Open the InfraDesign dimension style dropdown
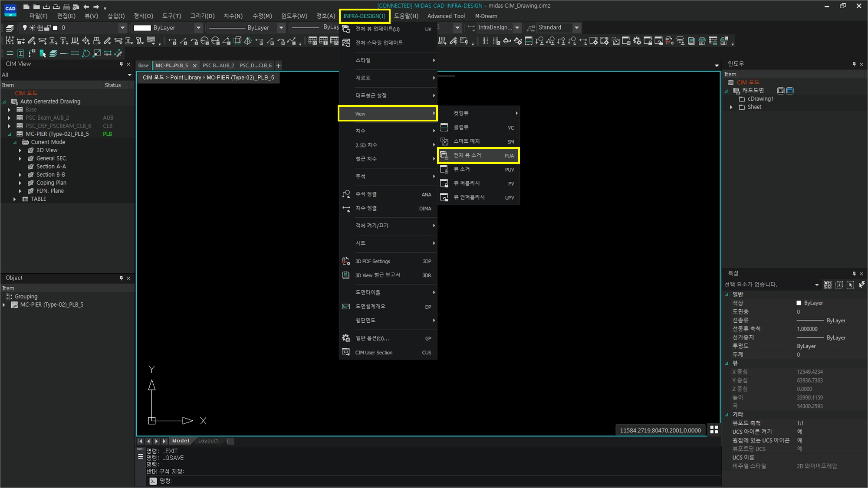 [517, 28]
